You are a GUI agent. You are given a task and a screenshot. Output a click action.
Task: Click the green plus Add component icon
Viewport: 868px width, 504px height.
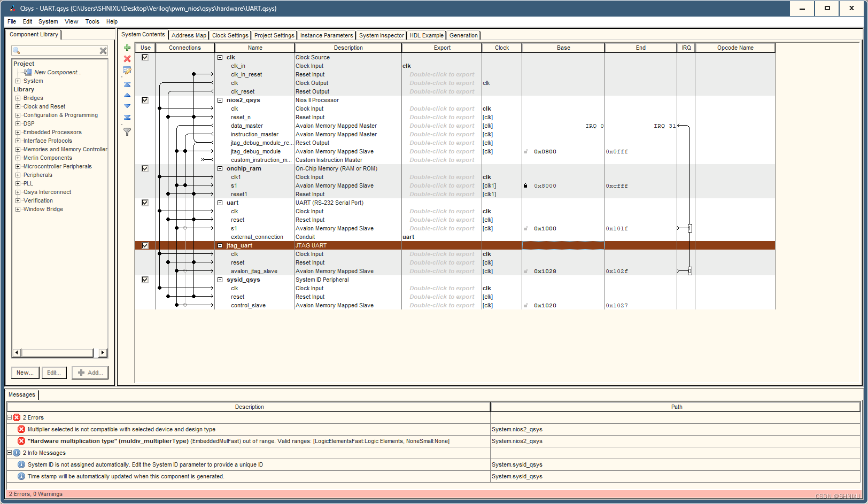tap(127, 48)
